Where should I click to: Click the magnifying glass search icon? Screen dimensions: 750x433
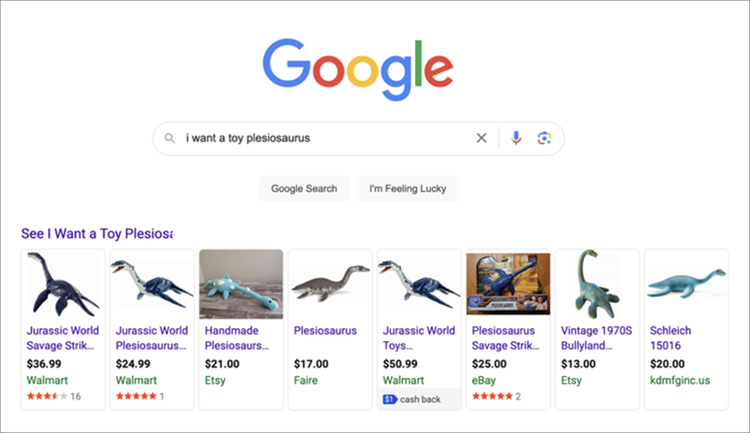click(171, 138)
